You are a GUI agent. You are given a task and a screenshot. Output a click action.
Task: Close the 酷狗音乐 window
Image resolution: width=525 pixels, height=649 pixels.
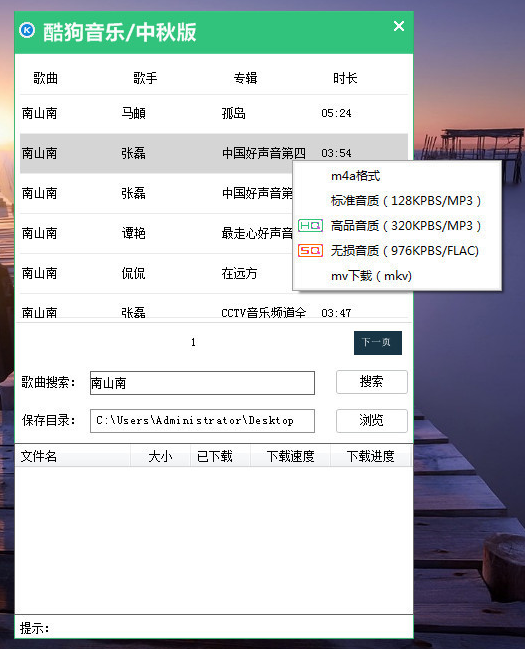399,26
